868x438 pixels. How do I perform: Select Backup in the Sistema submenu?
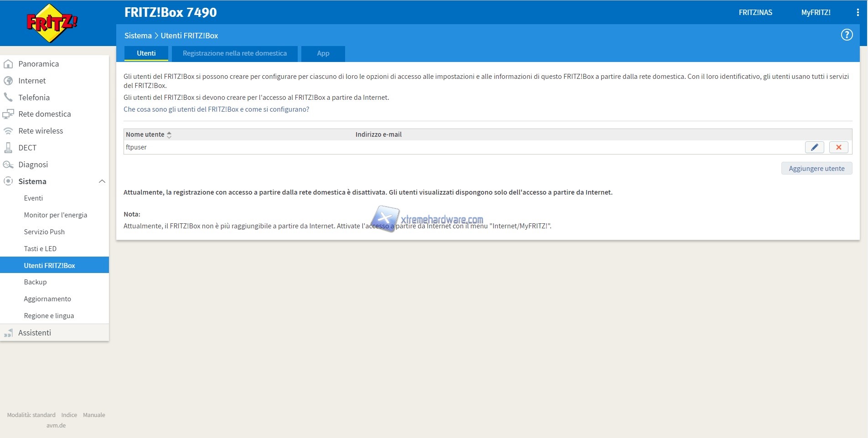(35, 282)
